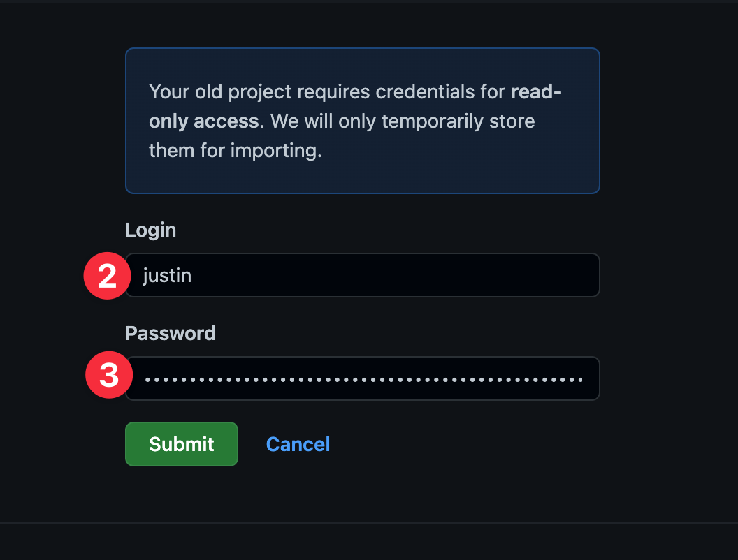This screenshot has height=560, width=738.
Task: Click Submit to send the credentials
Action: [181, 444]
